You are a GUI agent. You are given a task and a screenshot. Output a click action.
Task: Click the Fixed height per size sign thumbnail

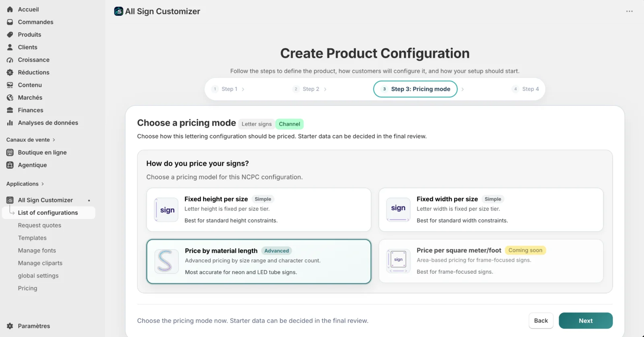pos(167,210)
